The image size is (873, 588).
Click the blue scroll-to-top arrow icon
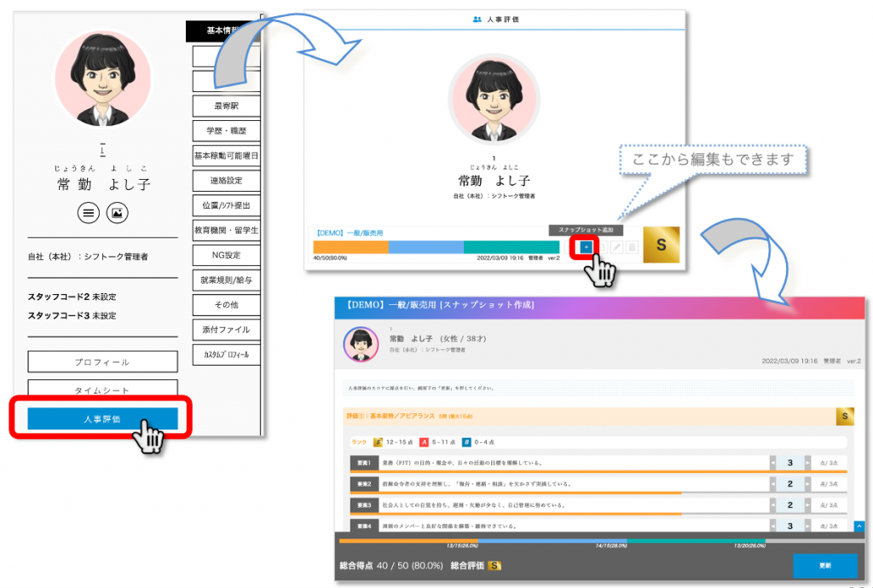tap(859, 527)
